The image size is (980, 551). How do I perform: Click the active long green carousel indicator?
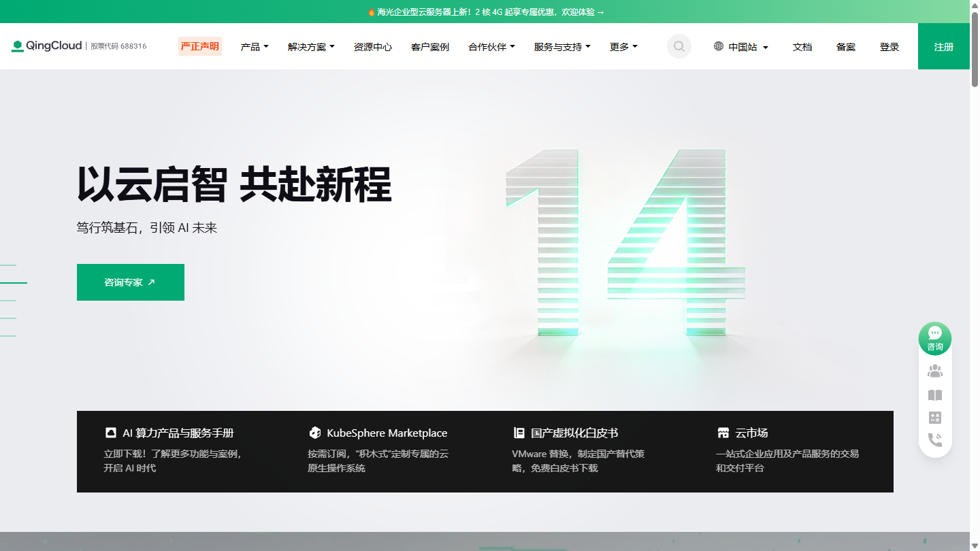coord(14,282)
